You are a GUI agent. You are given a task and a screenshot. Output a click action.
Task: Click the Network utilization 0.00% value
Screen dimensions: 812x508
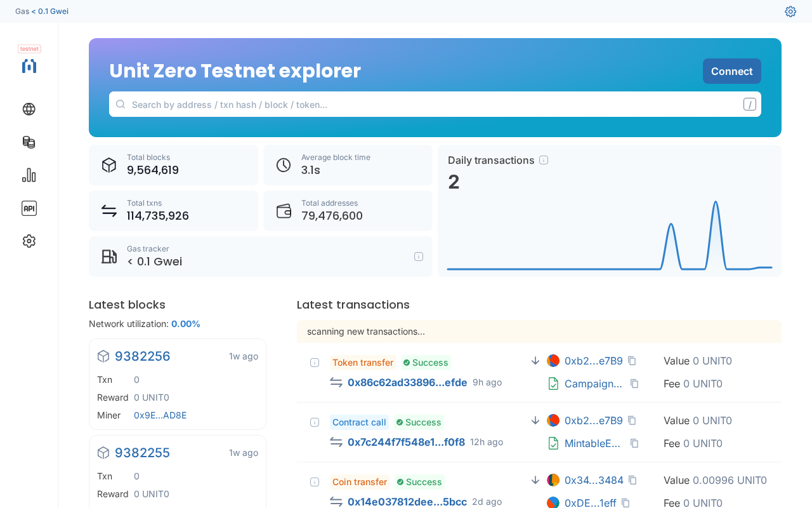186,324
